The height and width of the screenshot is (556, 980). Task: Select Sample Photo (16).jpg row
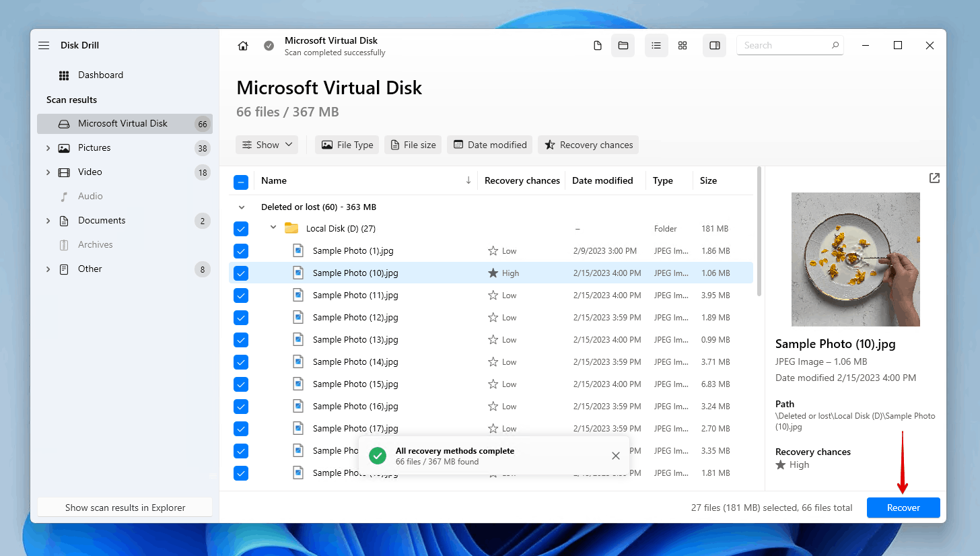click(x=491, y=407)
